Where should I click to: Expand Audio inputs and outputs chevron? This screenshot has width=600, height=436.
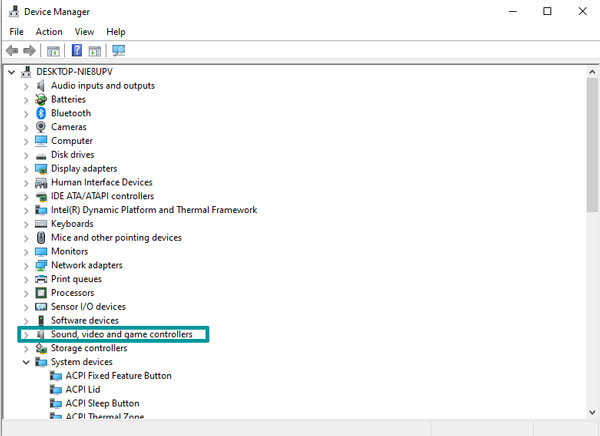point(26,86)
